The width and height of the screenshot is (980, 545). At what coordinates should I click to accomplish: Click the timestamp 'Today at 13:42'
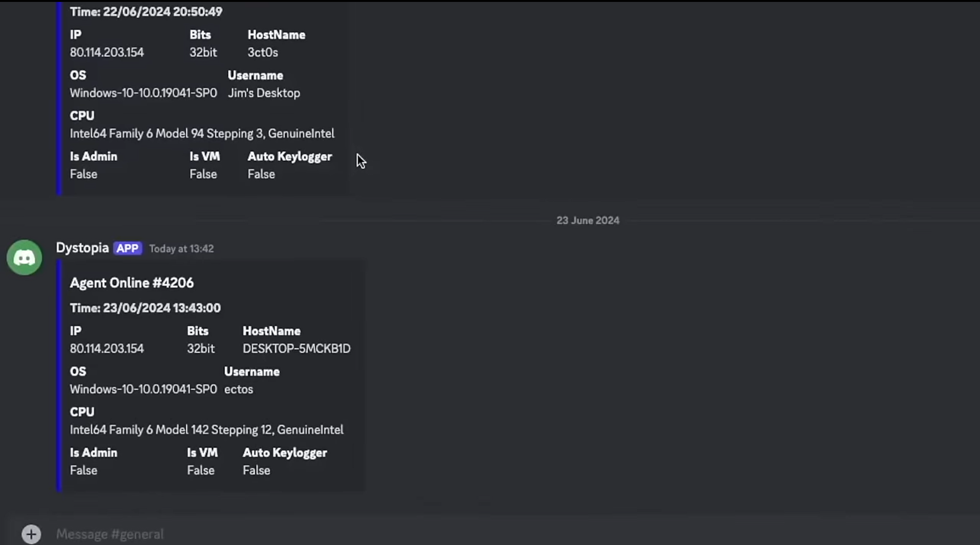(181, 248)
